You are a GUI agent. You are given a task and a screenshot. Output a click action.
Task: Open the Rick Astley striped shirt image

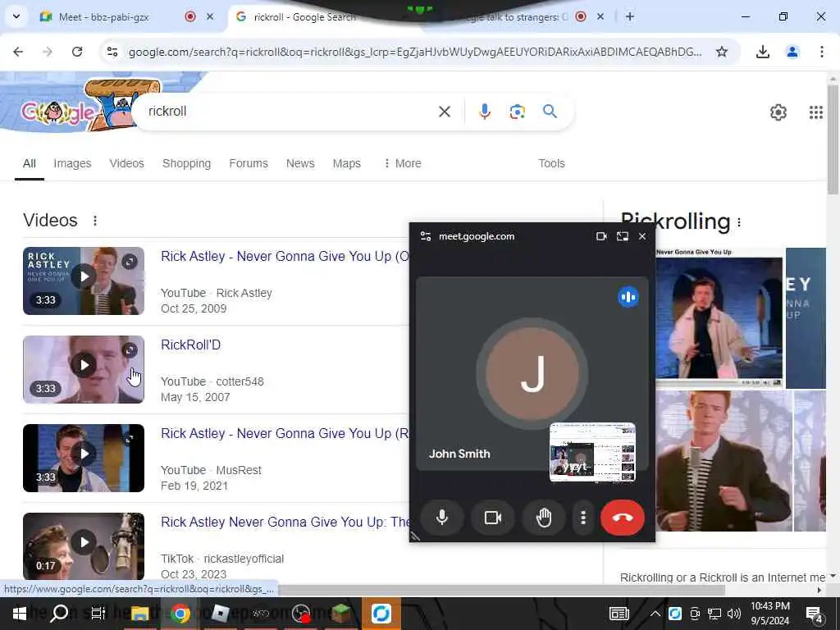tap(724, 461)
